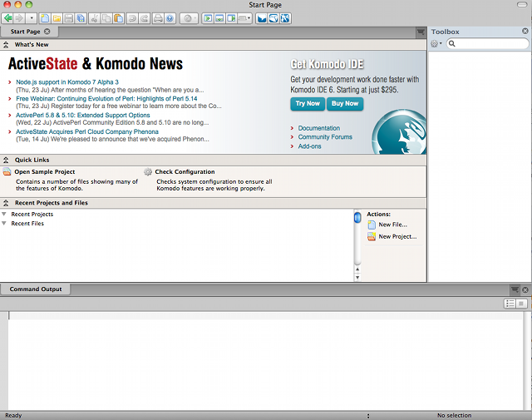
Task: Click the disabled stop square in Command Output
Action: tap(521, 304)
